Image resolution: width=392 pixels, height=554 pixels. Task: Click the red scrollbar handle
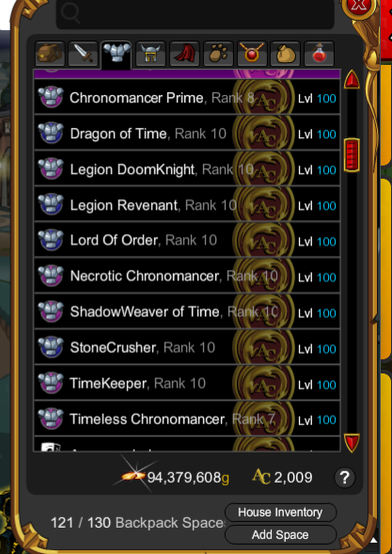[x=352, y=155]
